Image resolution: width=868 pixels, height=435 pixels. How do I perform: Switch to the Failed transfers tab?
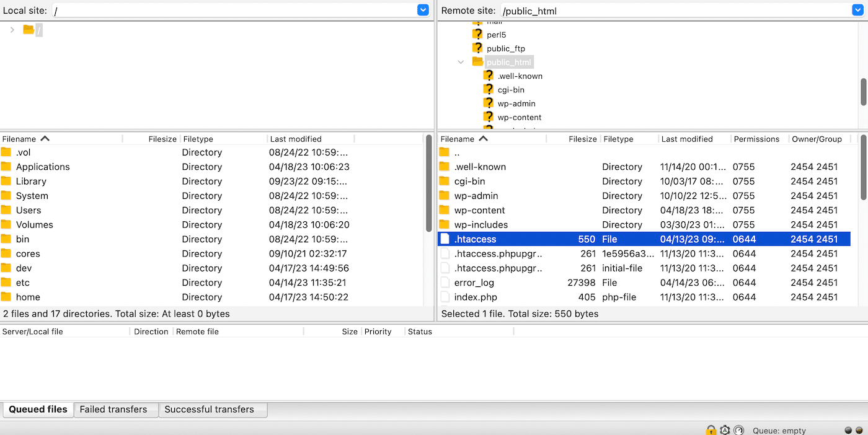click(x=115, y=409)
